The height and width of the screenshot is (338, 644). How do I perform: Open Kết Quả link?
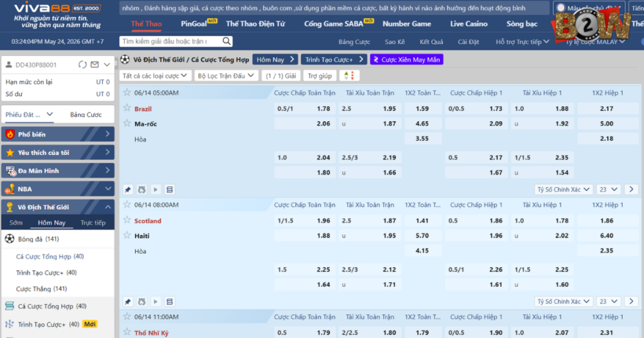coord(431,41)
